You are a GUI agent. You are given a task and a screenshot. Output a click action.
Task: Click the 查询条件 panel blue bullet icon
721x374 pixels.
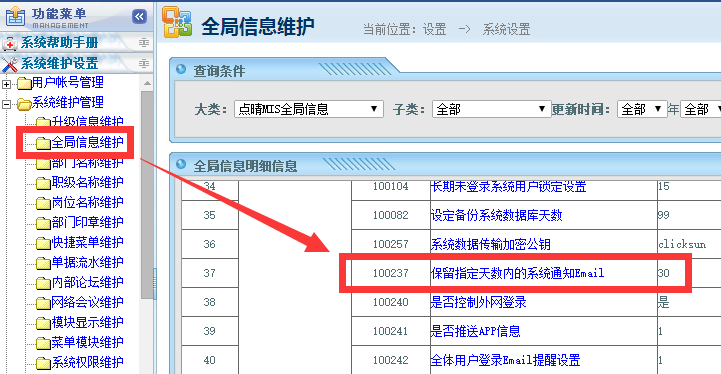click(x=181, y=69)
